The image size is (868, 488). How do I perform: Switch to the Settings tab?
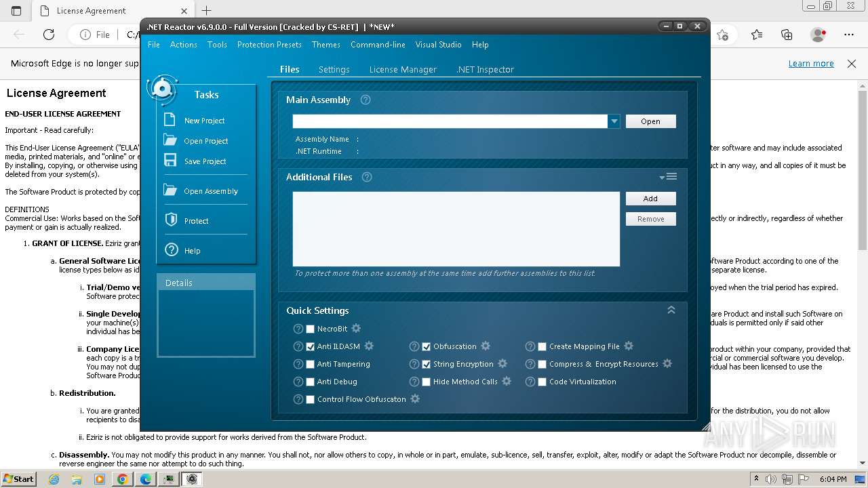[x=334, y=69]
